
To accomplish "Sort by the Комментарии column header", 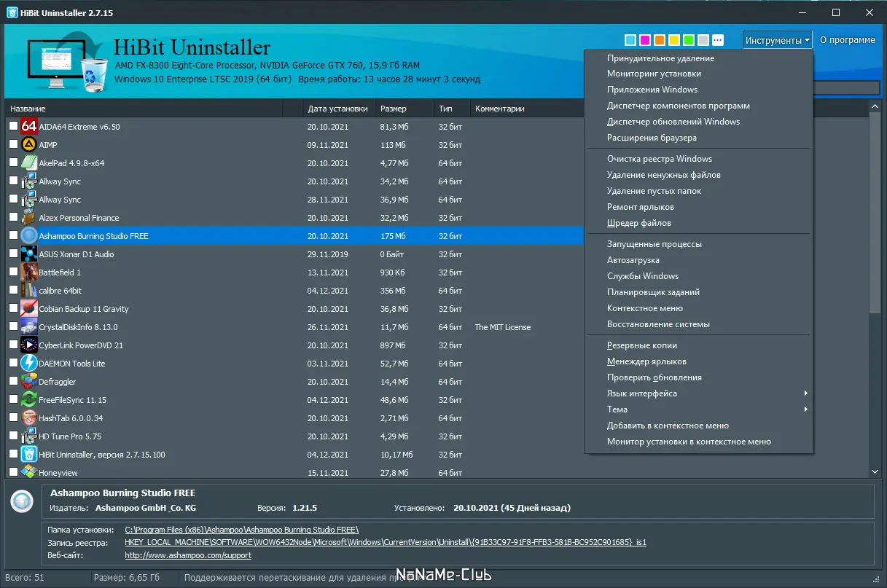I will [x=528, y=109].
